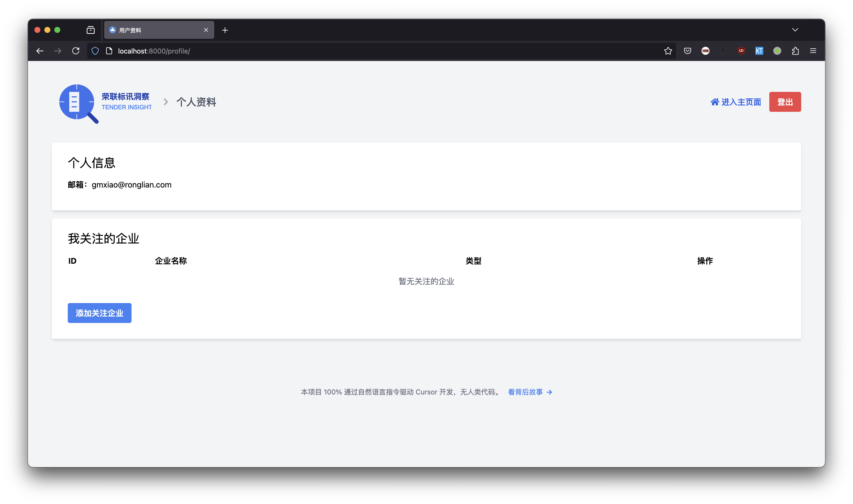The image size is (853, 504).
Task: Click the 添加关注企业 button
Action: [x=99, y=313]
